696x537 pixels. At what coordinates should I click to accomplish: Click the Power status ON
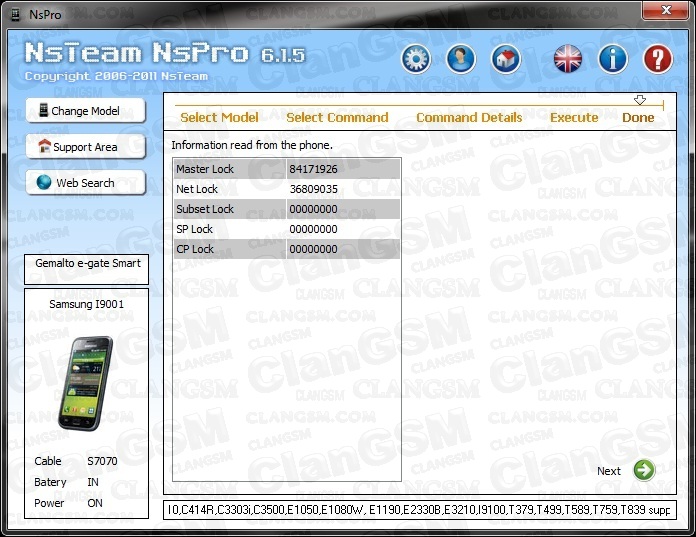point(95,503)
